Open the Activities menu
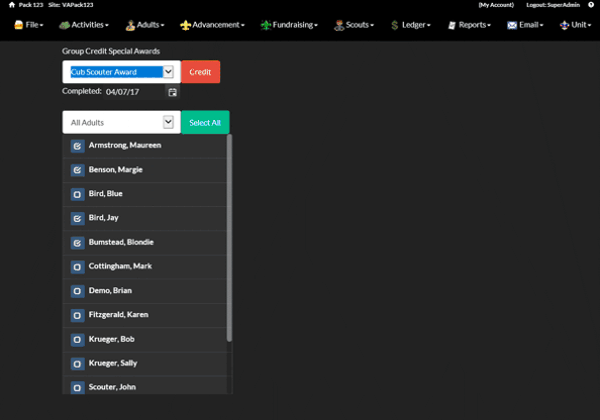Image resolution: width=600 pixels, height=420 pixels. pyautogui.click(x=84, y=25)
